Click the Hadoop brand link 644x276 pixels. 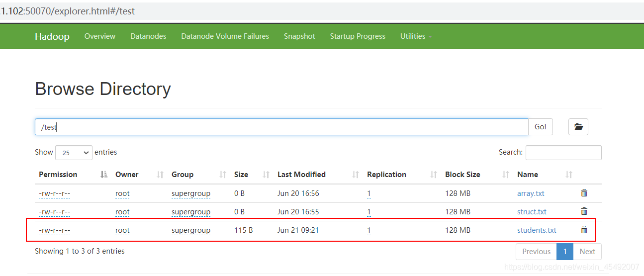52,36
